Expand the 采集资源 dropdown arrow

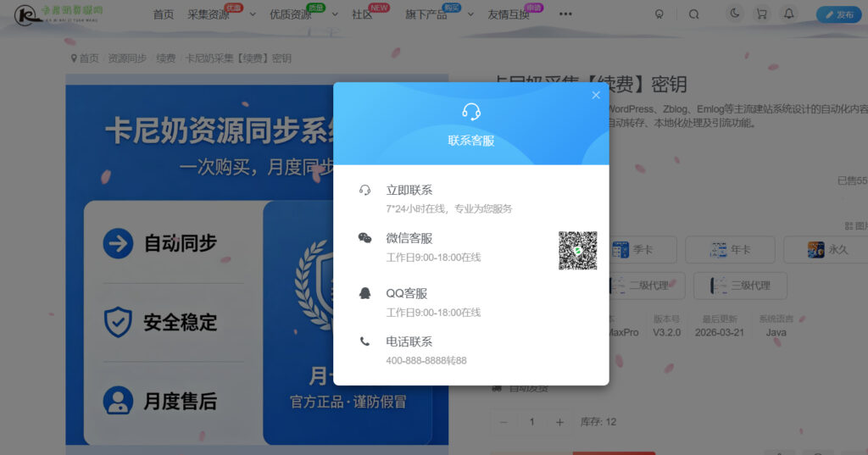[253, 14]
